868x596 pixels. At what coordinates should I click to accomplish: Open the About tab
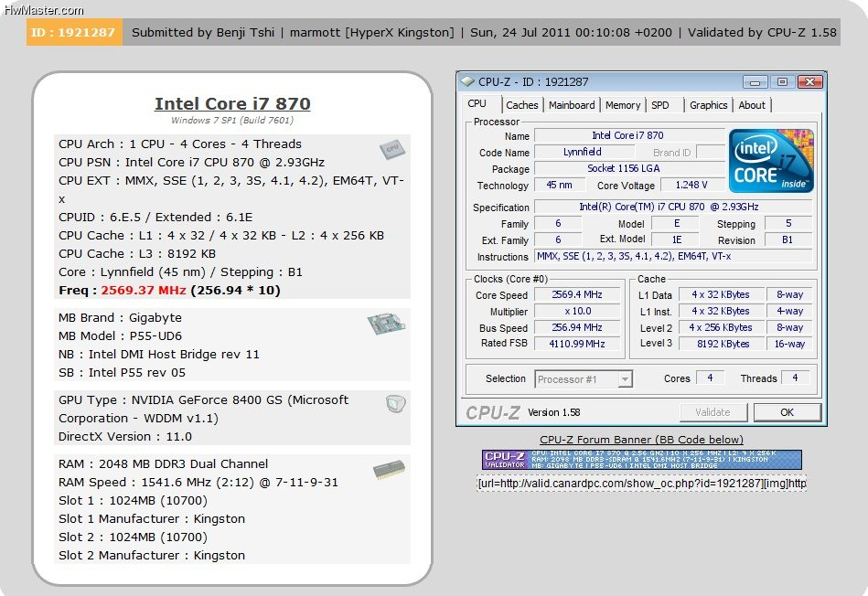coord(751,104)
